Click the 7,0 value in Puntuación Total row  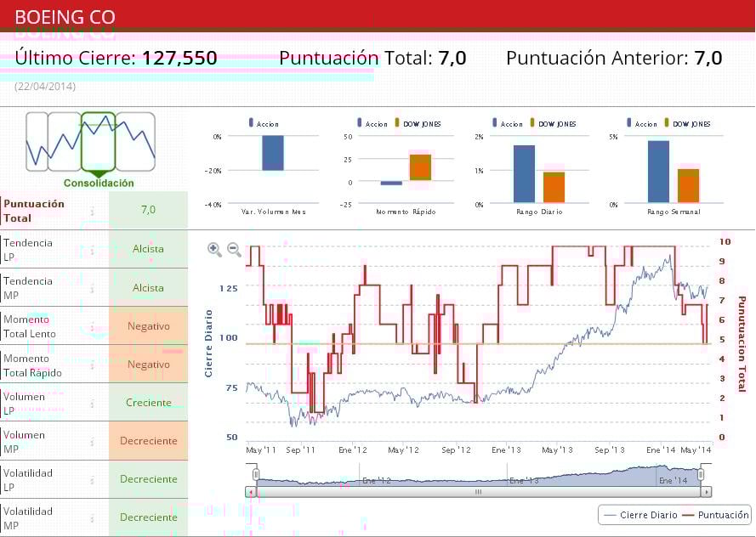tap(149, 210)
